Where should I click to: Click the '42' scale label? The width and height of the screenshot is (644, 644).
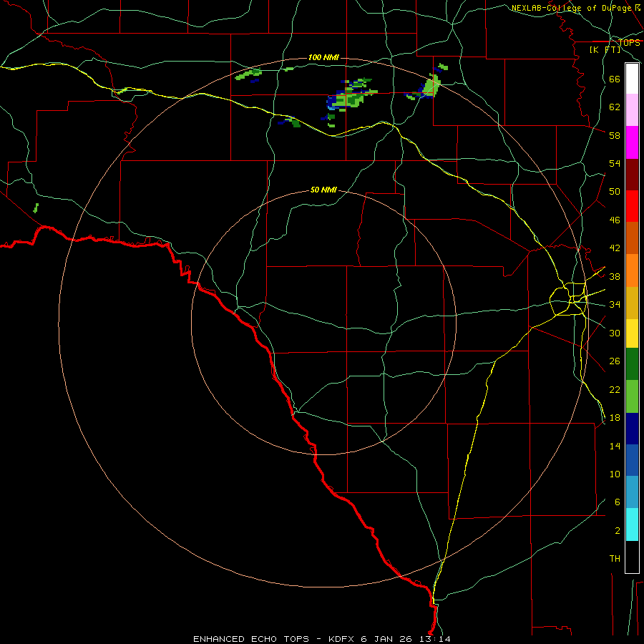tap(615, 248)
